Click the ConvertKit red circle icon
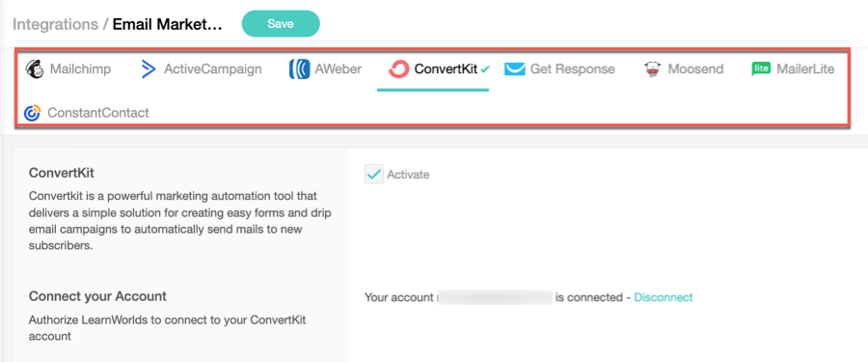This screenshot has width=868, height=362. [x=398, y=70]
